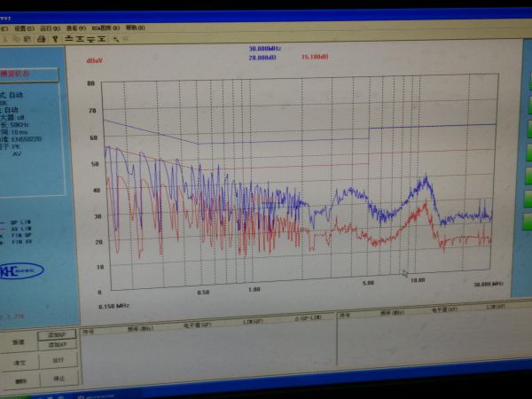Click the KHC logo in left panel
Screen dimensions: 532x399
tap(21, 271)
